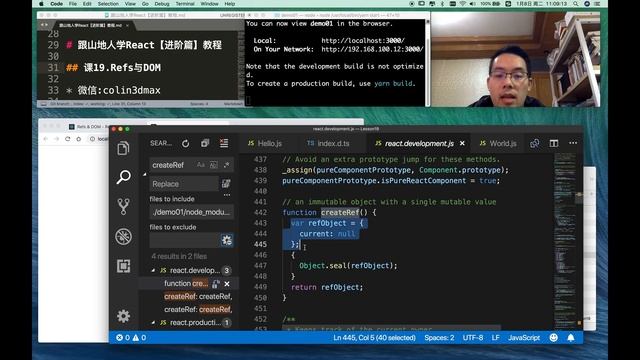The image size is (640, 360).
Task: Dismiss the 'function cre...' search result
Action: coord(227,283)
